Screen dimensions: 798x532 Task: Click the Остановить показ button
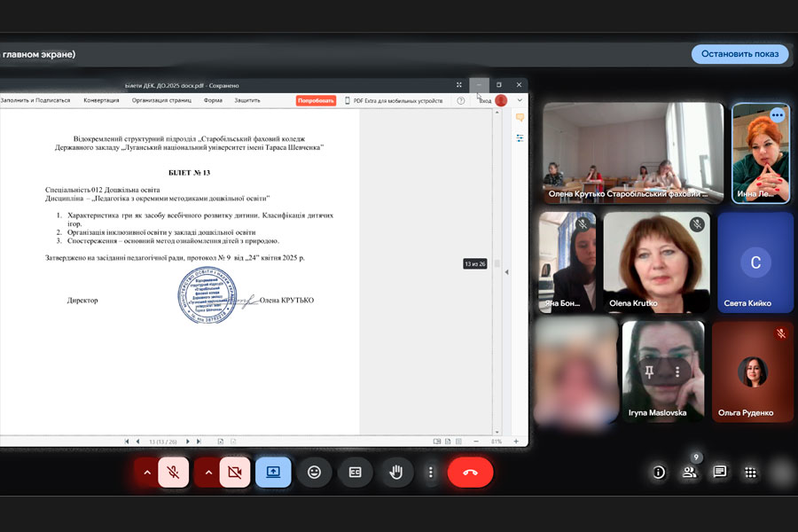(x=740, y=54)
